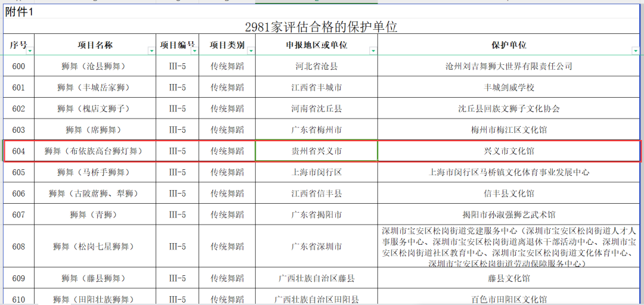Open the 项目名称 column filter dropdown
Image resolution: width=644 pixels, height=305 pixels.
point(151,51)
